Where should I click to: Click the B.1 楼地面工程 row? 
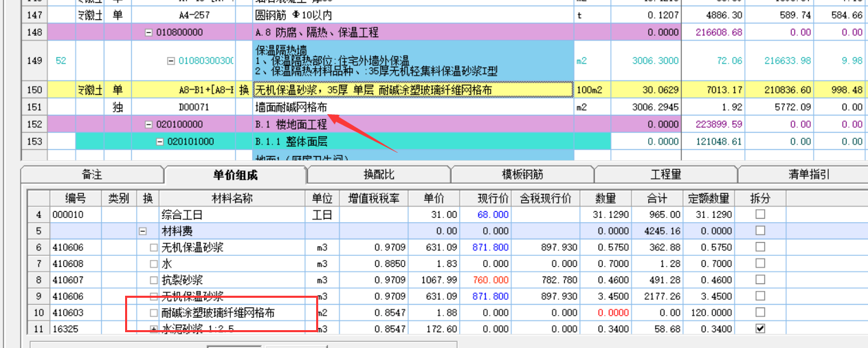tap(413, 124)
